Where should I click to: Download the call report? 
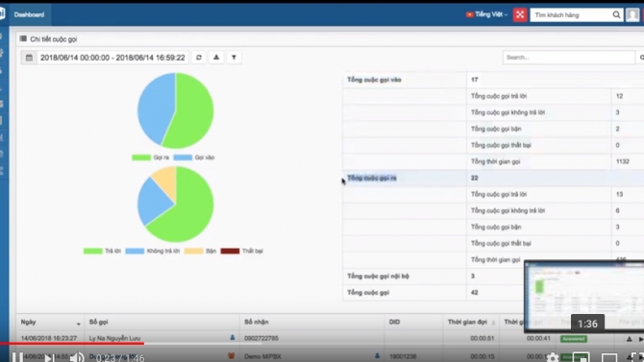216,58
